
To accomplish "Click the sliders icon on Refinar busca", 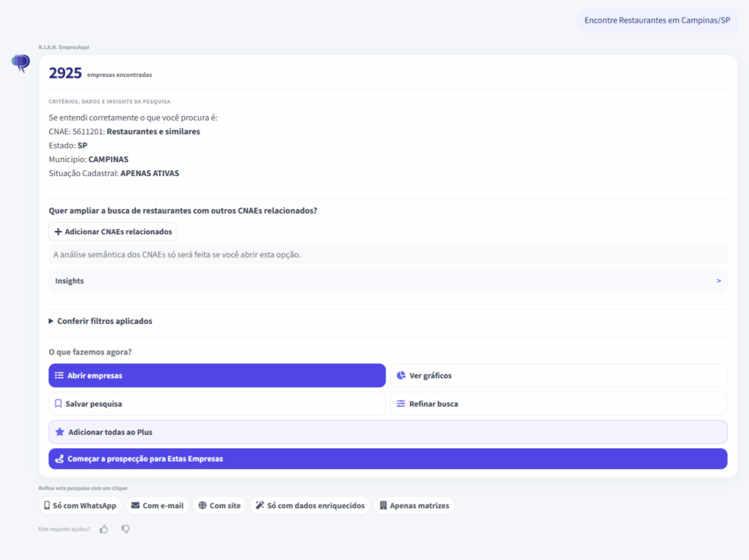I will [x=401, y=404].
